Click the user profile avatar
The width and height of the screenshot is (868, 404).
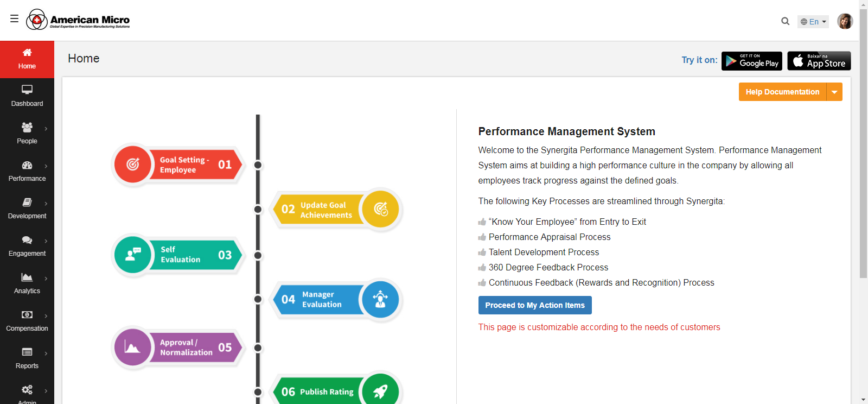click(x=845, y=21)
